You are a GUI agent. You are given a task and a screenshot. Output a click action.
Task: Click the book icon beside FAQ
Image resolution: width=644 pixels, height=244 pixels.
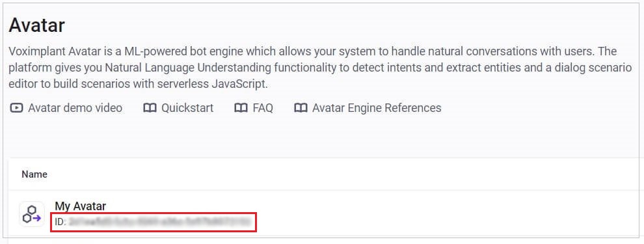pos(241,108)
